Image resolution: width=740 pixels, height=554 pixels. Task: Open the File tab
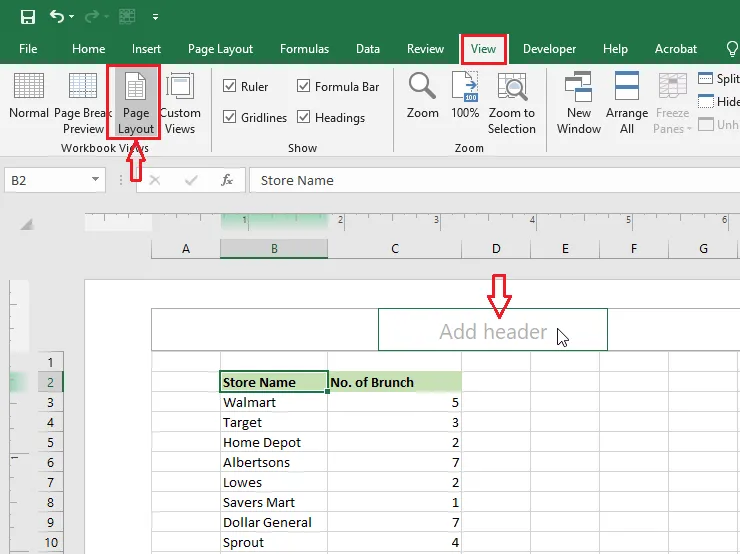28,49
